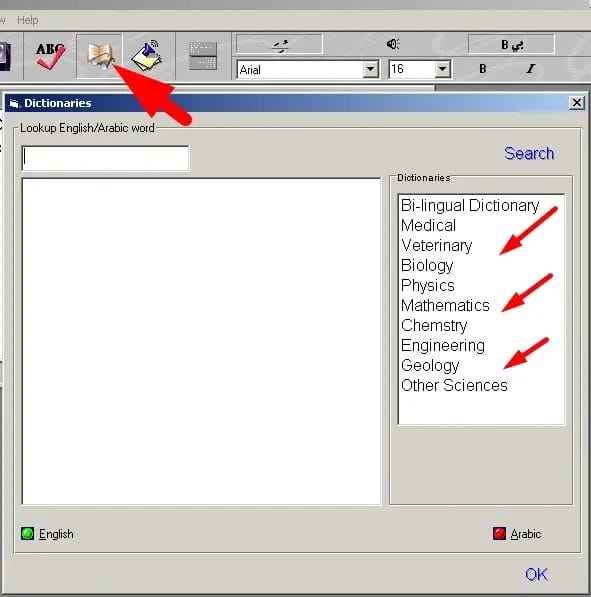Screen dimensions: 591x597
Task: Open the Help menu
Action: [x=27, y=20]
